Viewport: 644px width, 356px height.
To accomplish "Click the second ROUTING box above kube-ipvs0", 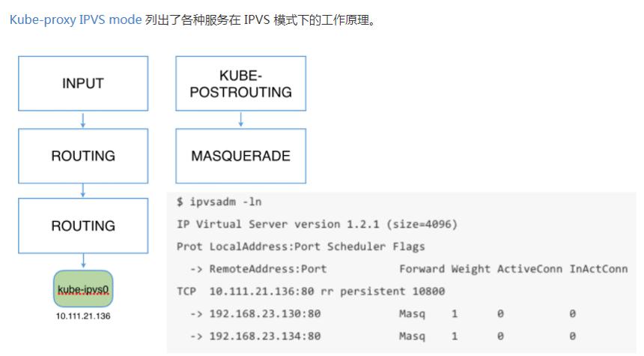I will pyautogui.click(x=83, y=226).
